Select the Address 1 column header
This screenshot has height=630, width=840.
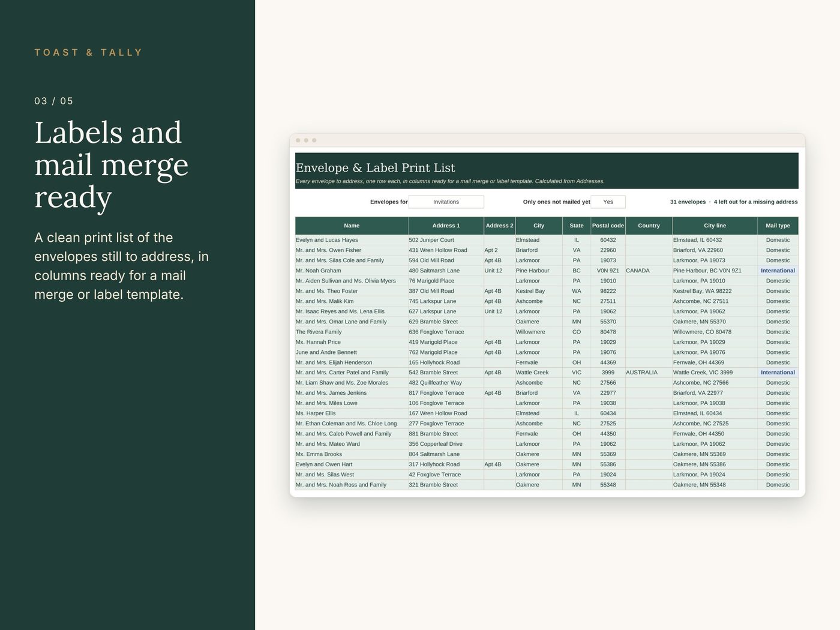(446, 226)
